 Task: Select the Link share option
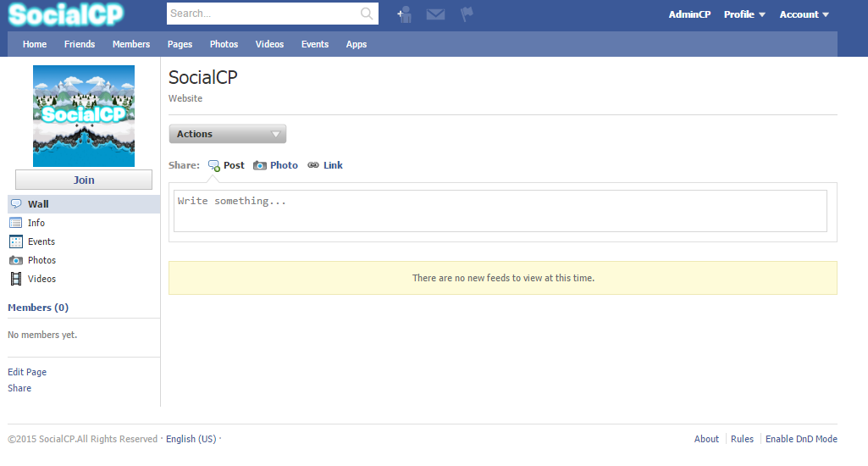[334, 165]
